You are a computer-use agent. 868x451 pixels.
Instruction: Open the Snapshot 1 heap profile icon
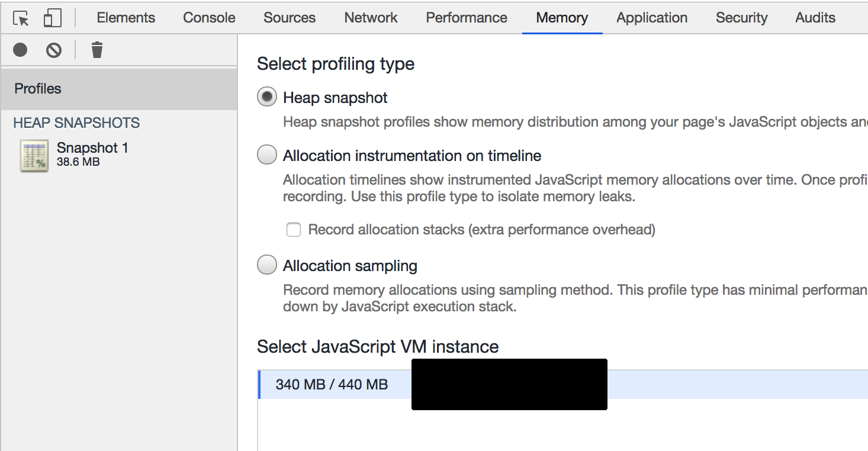pos(34,156)
